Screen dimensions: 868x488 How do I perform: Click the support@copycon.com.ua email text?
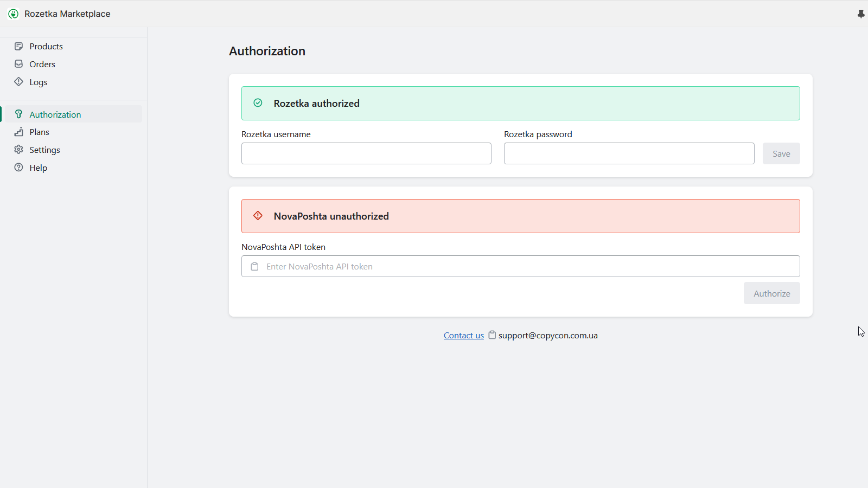coord(548,336)
